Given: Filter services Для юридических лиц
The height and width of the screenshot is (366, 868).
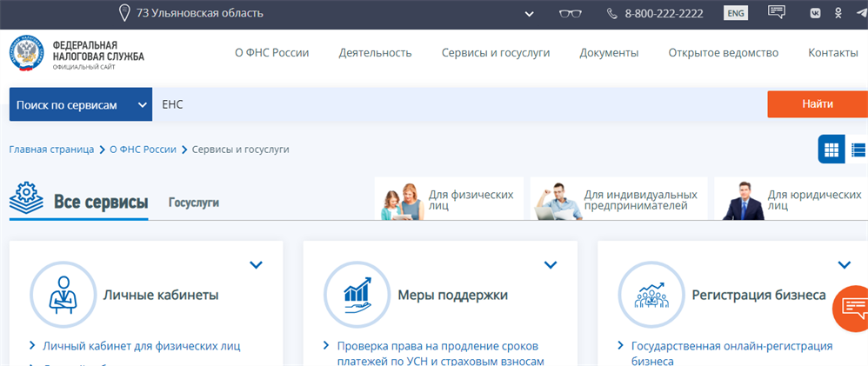Looking at the screenshot, I should (791, 199).
